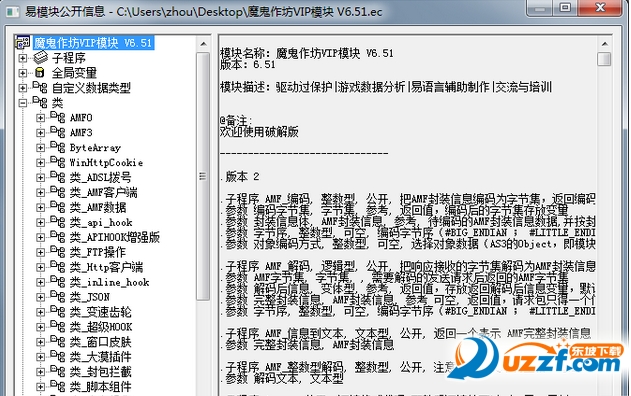
Task: Click the class icon next to 类 node
Action: 40,102
